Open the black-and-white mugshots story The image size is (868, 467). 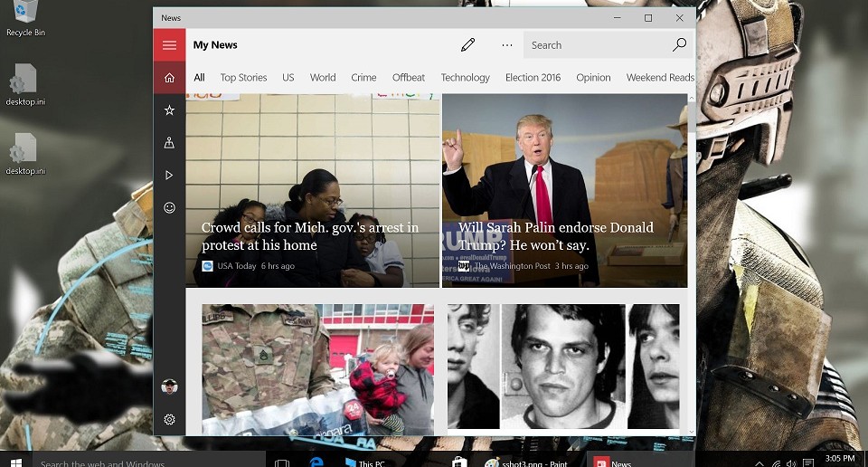(x=563, y=367)
